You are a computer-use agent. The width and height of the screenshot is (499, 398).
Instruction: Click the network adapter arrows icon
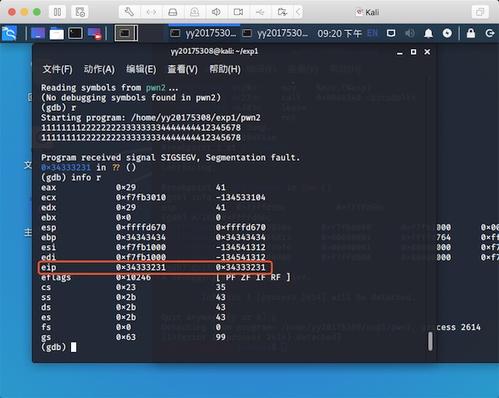[151, 12]
